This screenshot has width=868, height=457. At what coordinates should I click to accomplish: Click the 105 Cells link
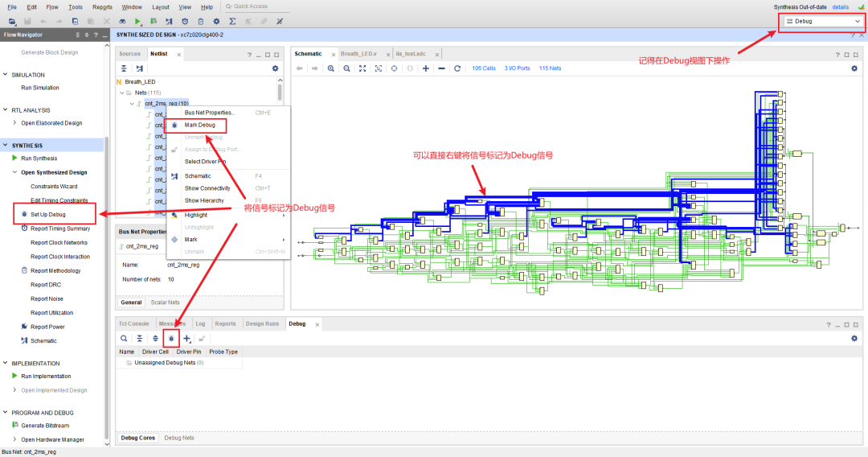tap(484, 68)
